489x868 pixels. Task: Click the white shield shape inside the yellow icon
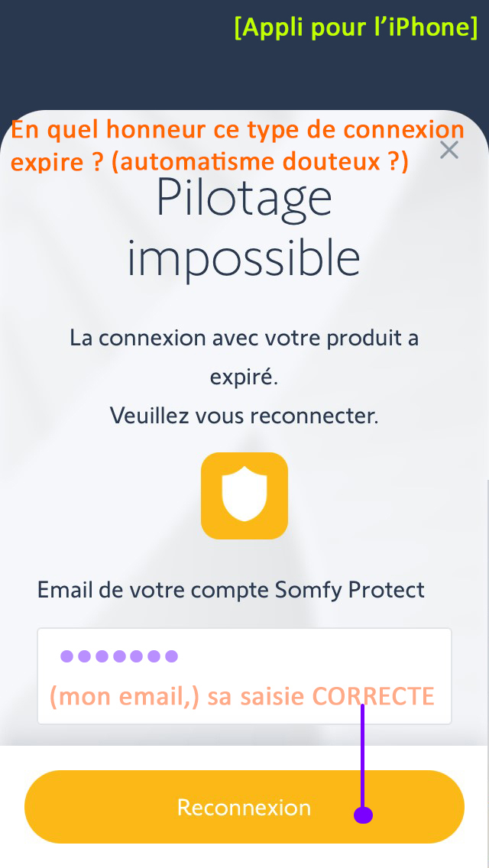(x=244, y=494)
